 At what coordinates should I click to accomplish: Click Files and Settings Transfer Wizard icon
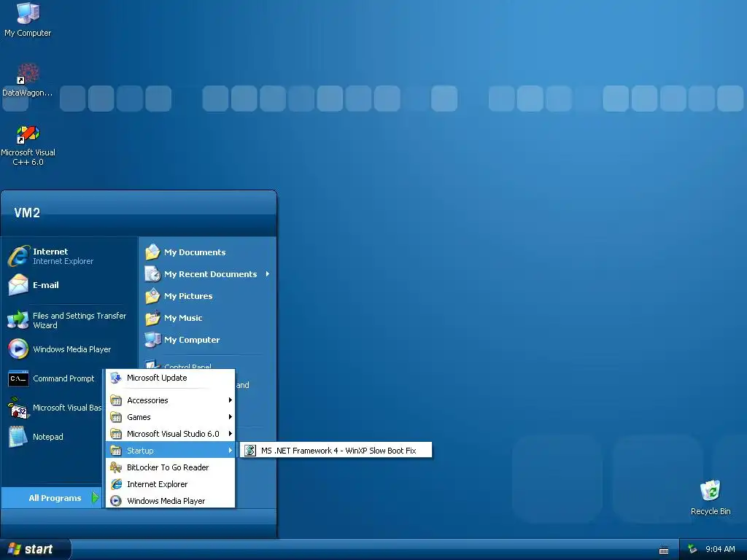click(18, 321)
